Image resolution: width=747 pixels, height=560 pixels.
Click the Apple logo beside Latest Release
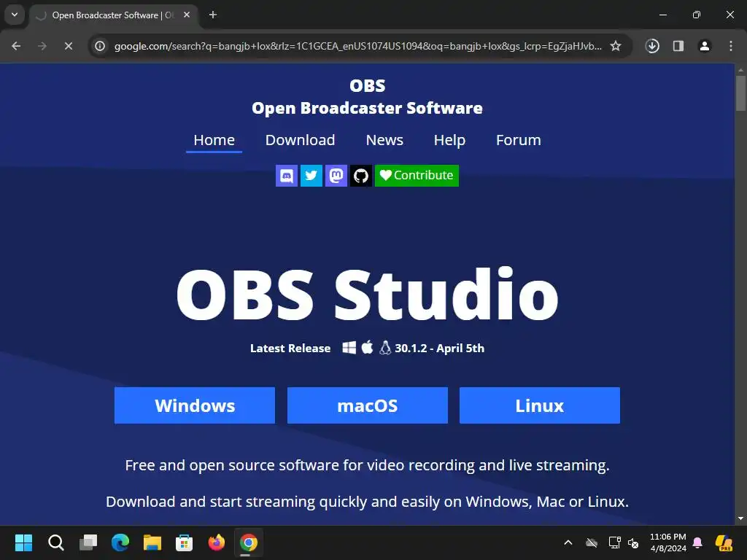[x=368, y=347]
